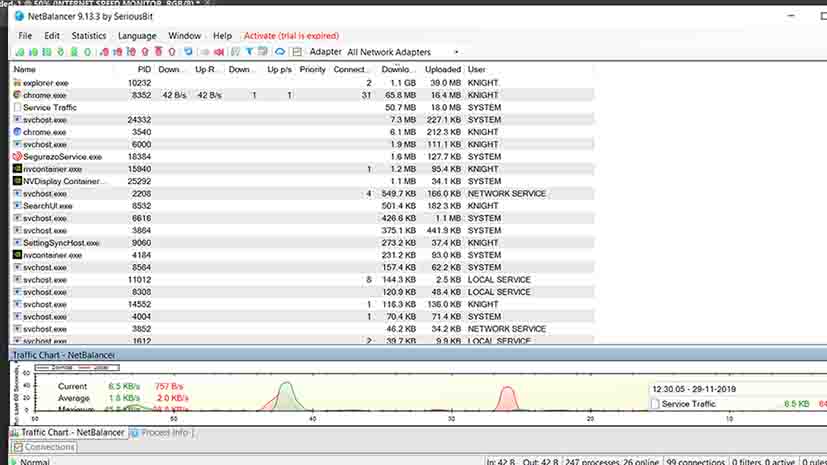Click the NVDisplay Container icon
Screen dimensions: 827x465
pyautogui.click(x=17, y=181)
